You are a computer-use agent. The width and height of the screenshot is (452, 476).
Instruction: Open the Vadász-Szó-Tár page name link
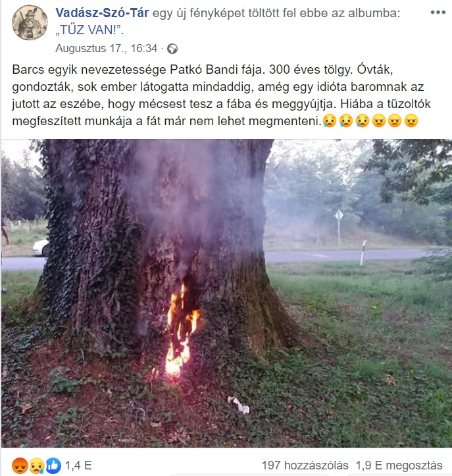coord(102,13)
